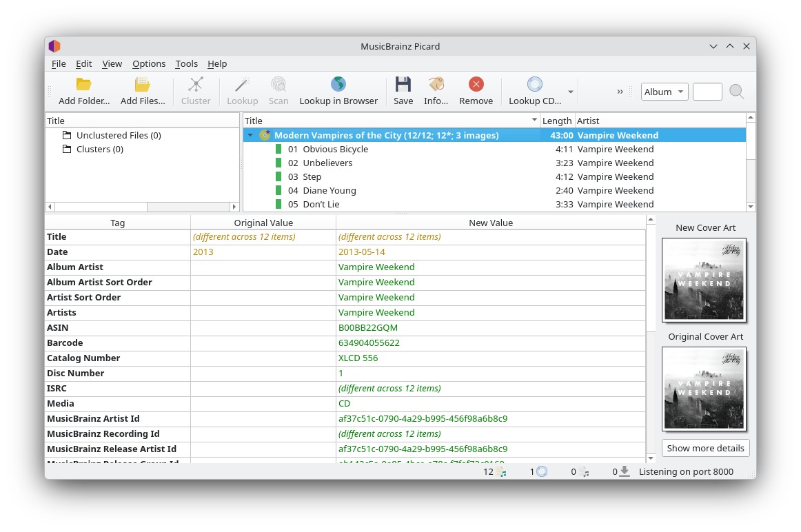Click the Add Files toolbar icon
The height and width of the screenshot is (532, 801).
pos(143,84)
